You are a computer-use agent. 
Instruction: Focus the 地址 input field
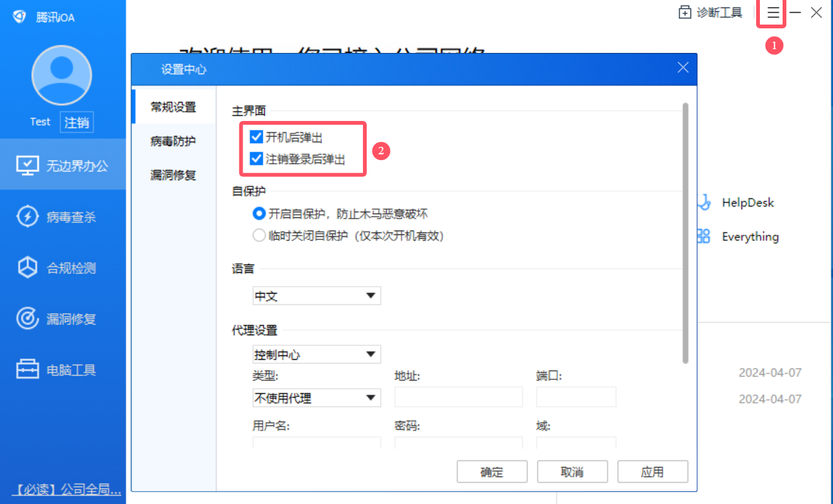(x=459, y=398)
